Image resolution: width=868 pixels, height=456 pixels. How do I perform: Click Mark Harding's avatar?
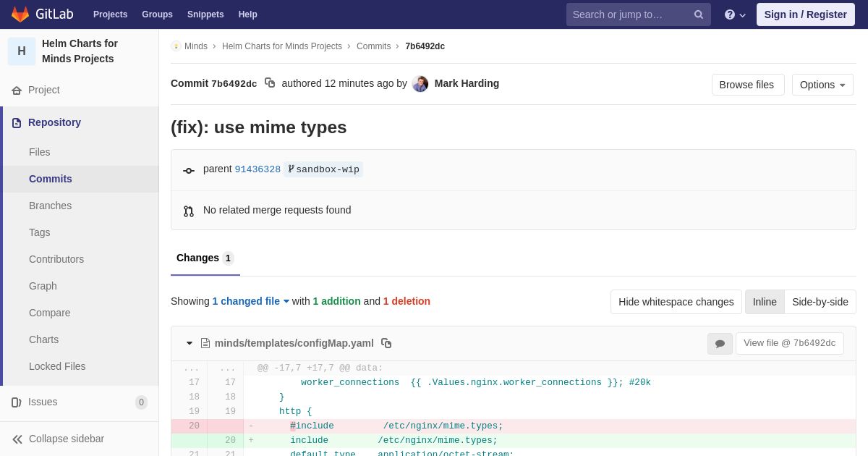[420, 84]
